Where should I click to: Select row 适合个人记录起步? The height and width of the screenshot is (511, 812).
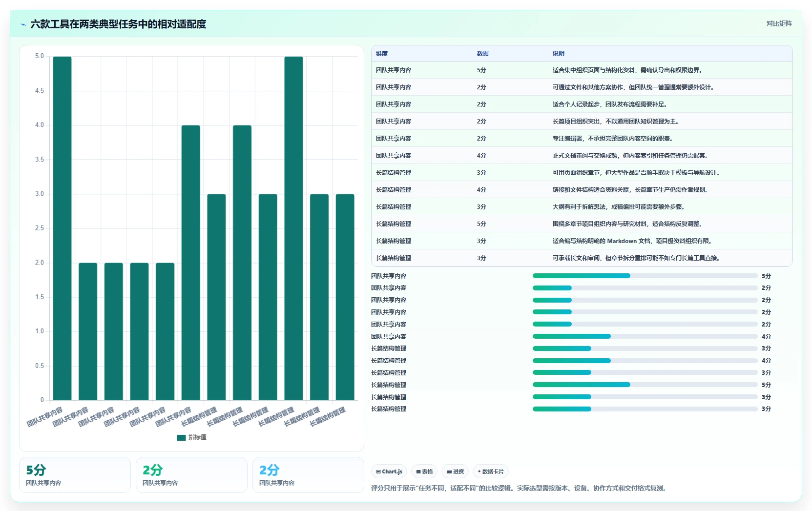582,104
